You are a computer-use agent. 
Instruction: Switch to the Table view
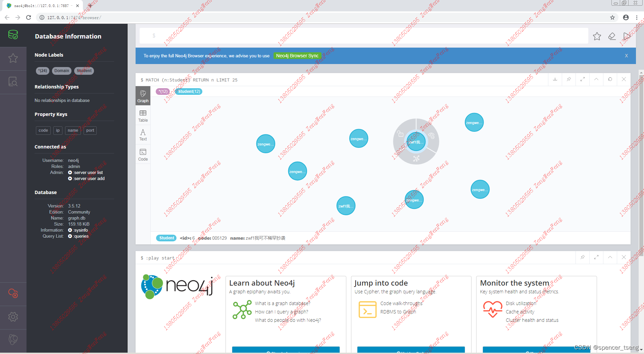[143, 116]
